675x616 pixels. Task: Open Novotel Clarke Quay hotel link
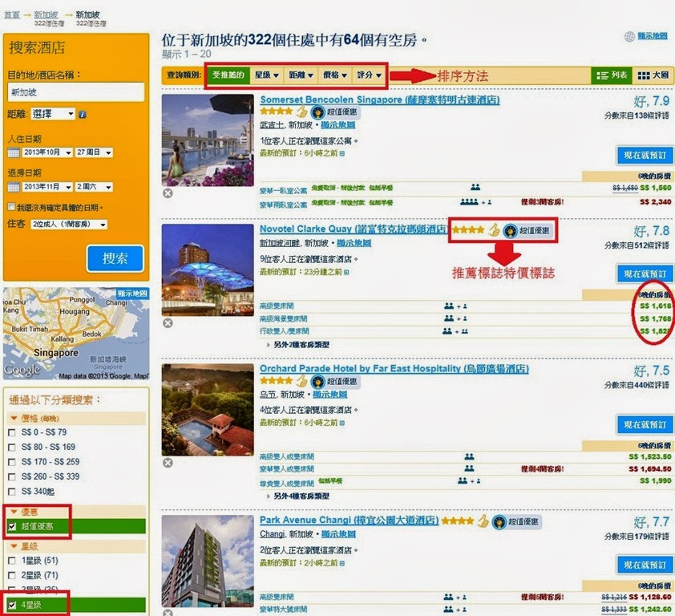coord(354,229)
